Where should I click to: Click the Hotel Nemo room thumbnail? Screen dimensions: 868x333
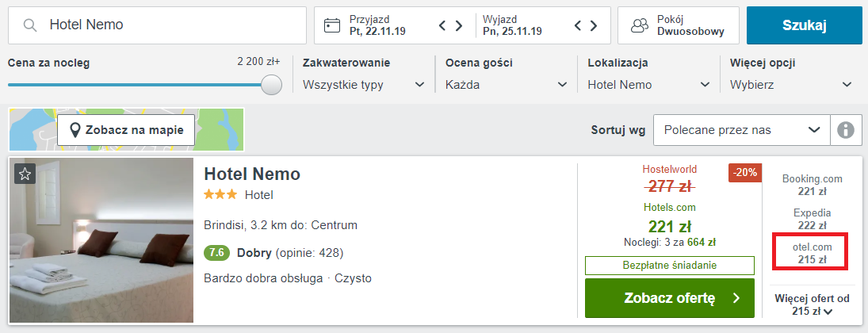(x=101, y=240)
